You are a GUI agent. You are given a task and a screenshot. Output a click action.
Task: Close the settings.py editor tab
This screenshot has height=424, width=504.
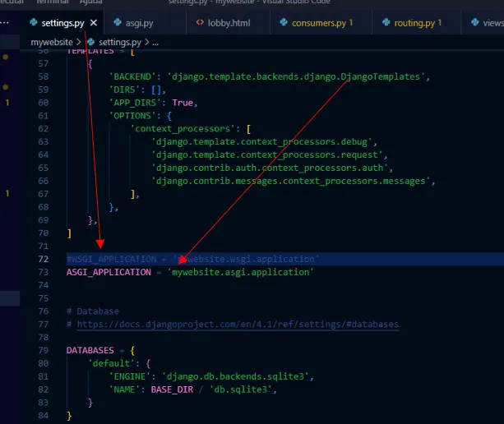tap(95, 23)
